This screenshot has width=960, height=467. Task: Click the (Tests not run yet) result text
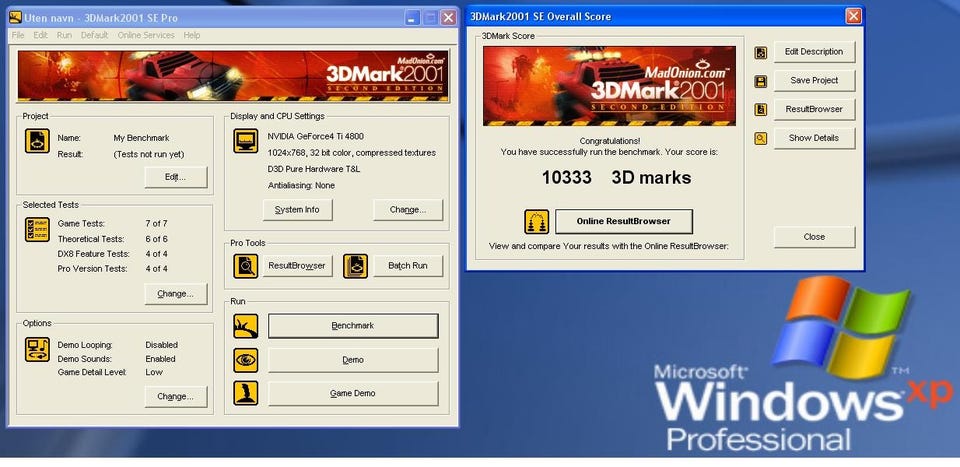pyautogui.click(x=149, y=154)
